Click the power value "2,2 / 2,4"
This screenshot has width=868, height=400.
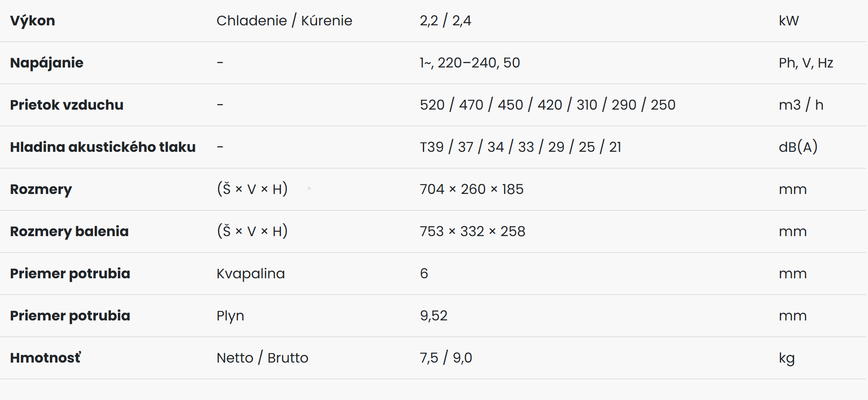pyautogui.click(x=445, y=21)
